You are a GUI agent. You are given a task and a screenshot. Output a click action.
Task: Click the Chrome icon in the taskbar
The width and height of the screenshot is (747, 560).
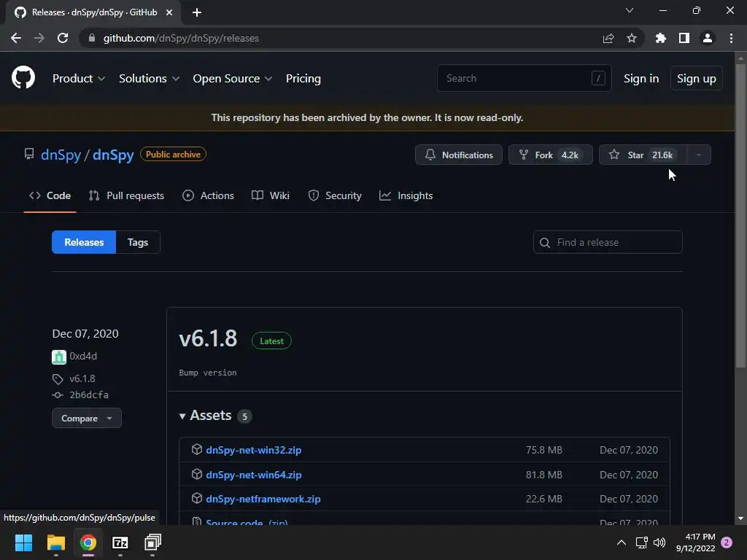pos(88,542)
